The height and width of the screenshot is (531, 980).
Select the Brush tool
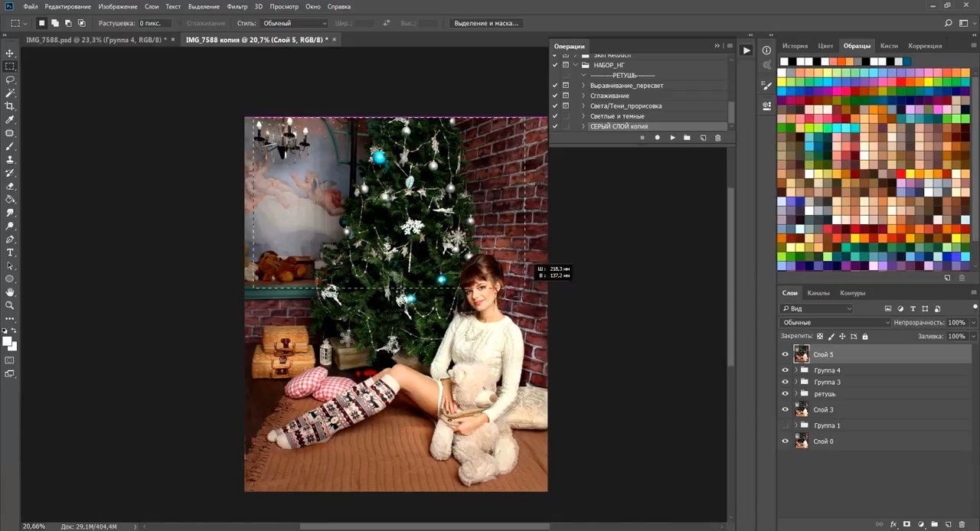tap(10, 146)
